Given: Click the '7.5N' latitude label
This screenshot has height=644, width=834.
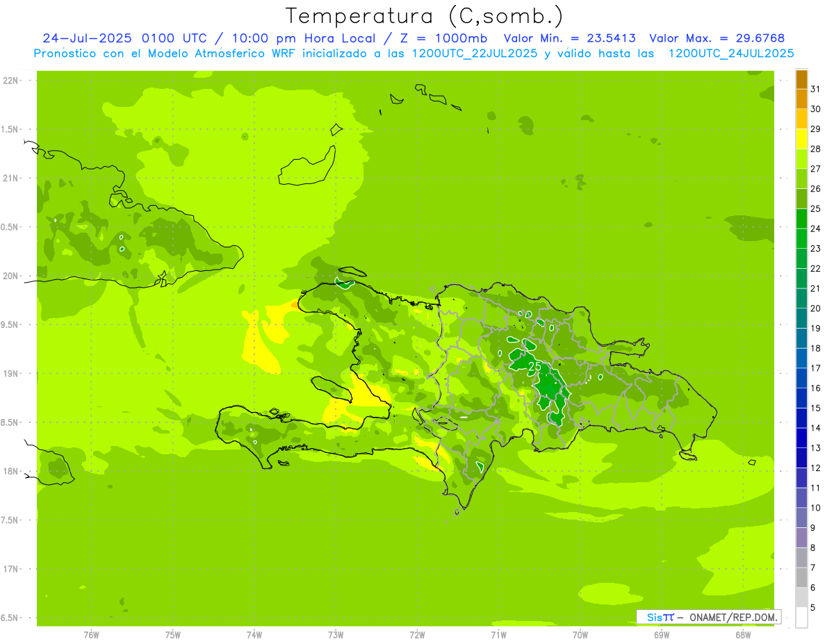Looking at the screenshot, I should click(x=10, y=520).
